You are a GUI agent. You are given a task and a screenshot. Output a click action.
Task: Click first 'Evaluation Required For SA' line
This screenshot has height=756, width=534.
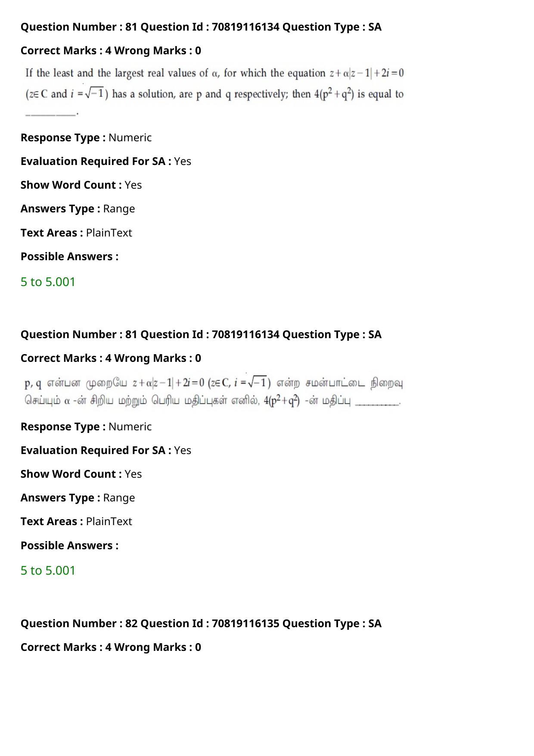[106, 161]
